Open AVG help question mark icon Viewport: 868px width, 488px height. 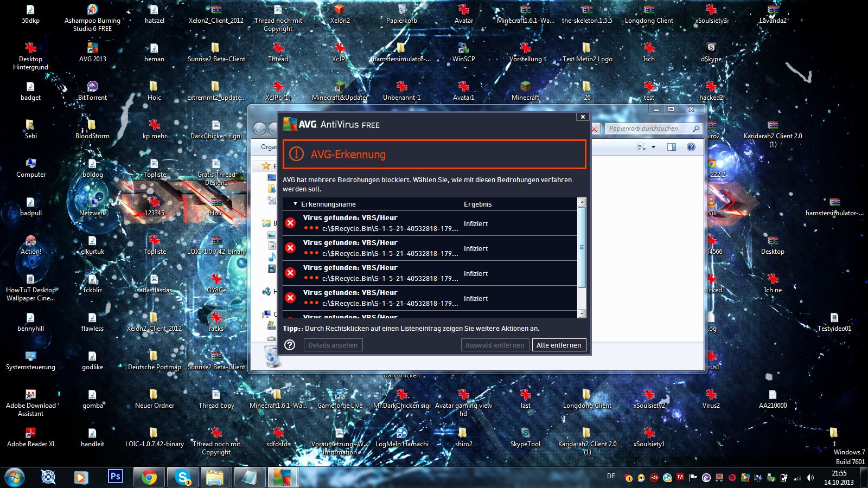click(290, 345)
